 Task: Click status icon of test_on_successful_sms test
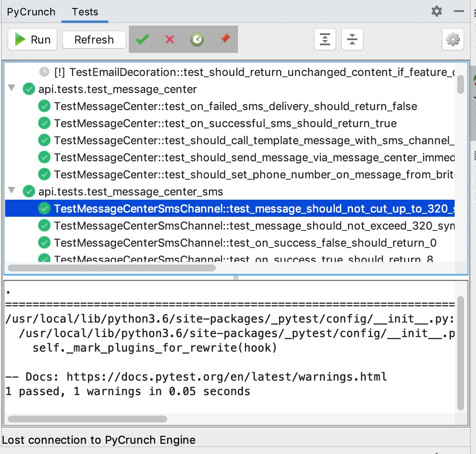pos(44,123)
